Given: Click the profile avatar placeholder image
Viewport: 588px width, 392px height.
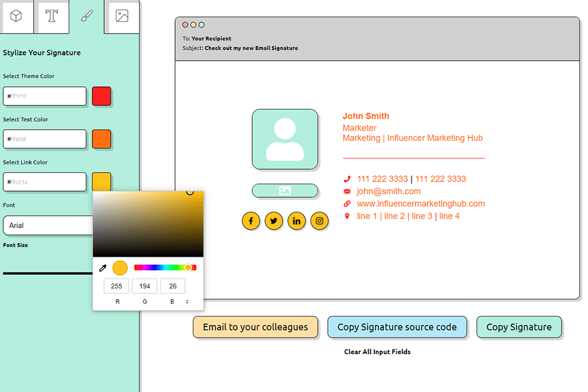Looking at the screenshot, I should point(285,139).
